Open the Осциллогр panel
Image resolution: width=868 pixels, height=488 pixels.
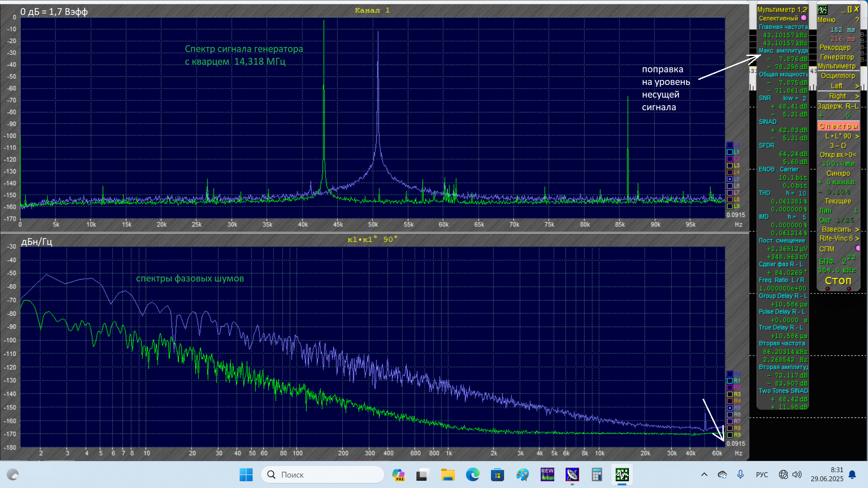(838, 75)
